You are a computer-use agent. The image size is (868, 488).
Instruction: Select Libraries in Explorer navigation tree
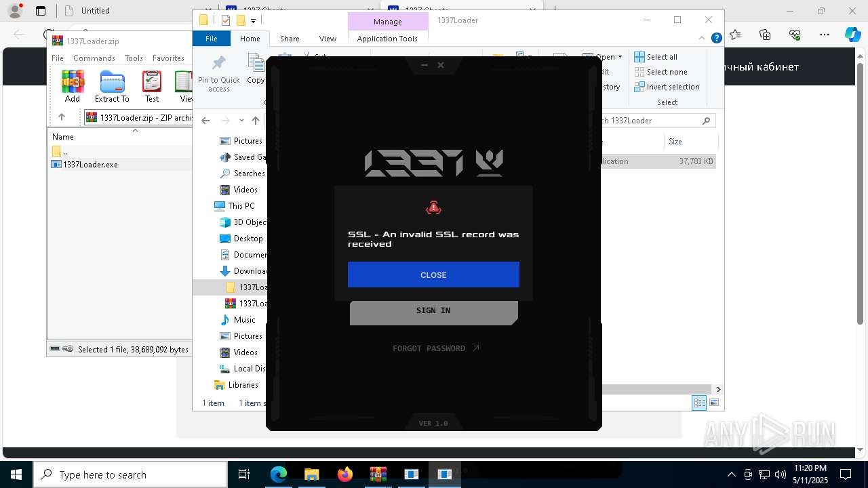(x=237, y=385)
